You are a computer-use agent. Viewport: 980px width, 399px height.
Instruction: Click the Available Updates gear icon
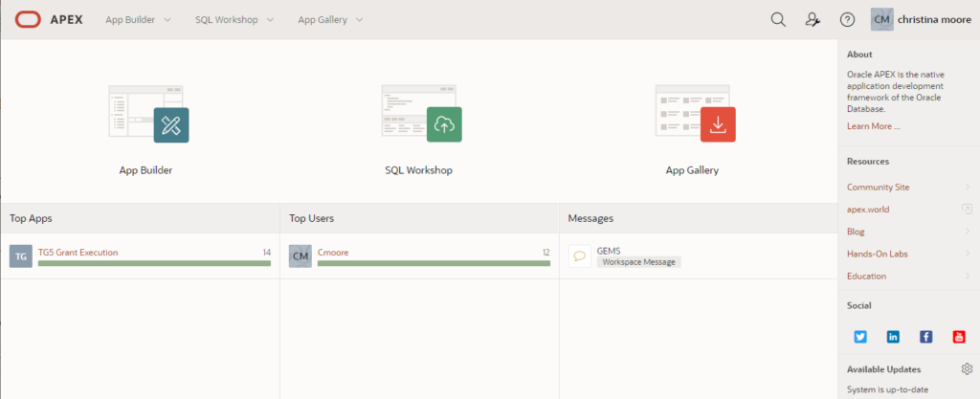point(967,368)
